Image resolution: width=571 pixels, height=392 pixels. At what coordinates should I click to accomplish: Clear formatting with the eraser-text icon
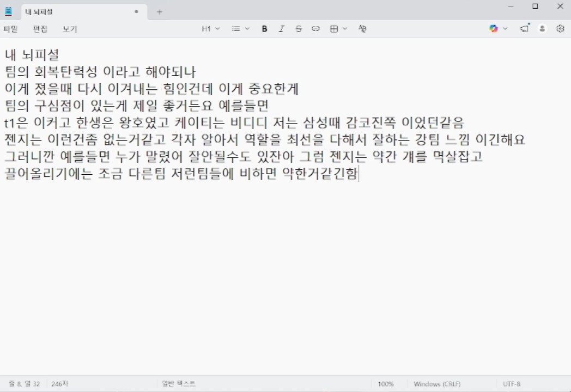click(362, 29)
